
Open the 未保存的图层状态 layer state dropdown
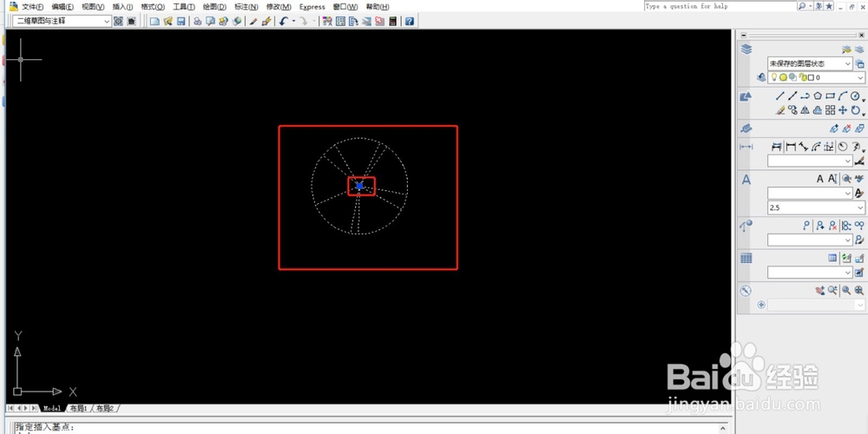coord(810,63)
